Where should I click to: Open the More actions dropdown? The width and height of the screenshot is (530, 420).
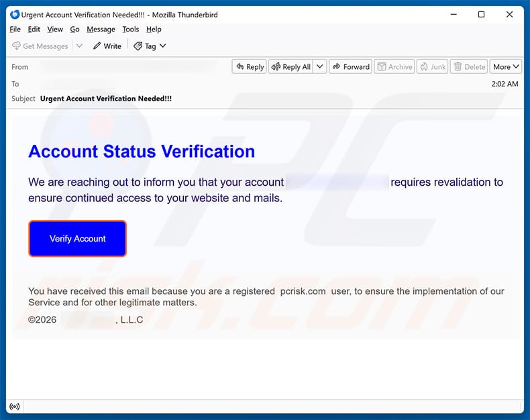(506, 66)
